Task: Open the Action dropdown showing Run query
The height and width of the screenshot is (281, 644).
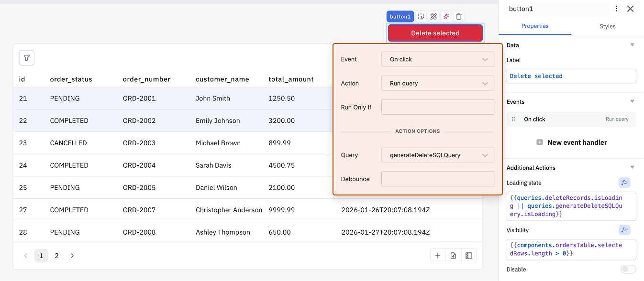Action: 437,83
